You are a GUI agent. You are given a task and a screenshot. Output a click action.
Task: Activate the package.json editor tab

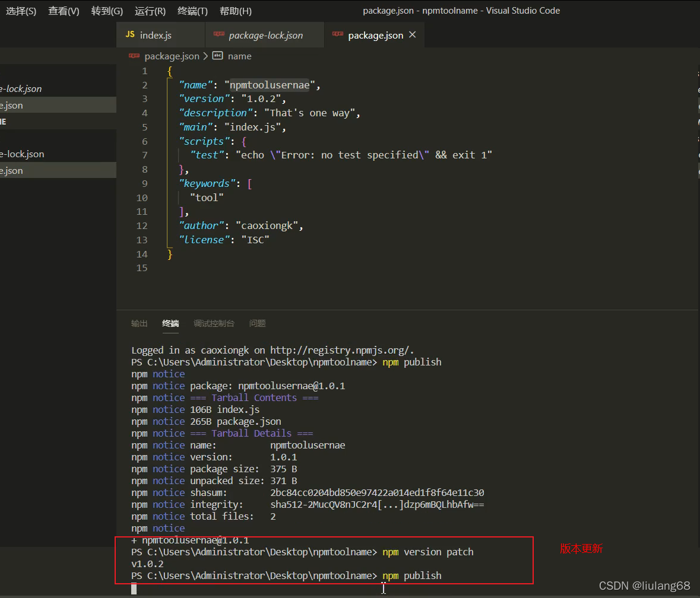pos(375,35)
